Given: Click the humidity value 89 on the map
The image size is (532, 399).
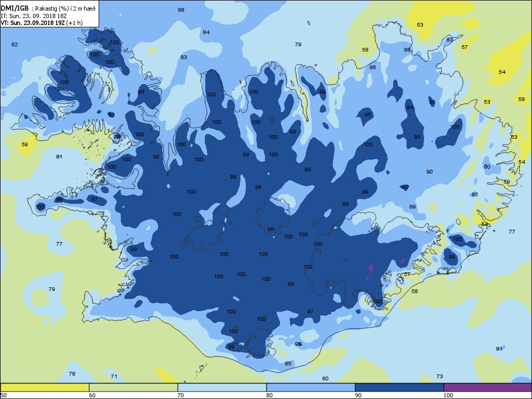Looking at the screenshot, I should 412,206.
